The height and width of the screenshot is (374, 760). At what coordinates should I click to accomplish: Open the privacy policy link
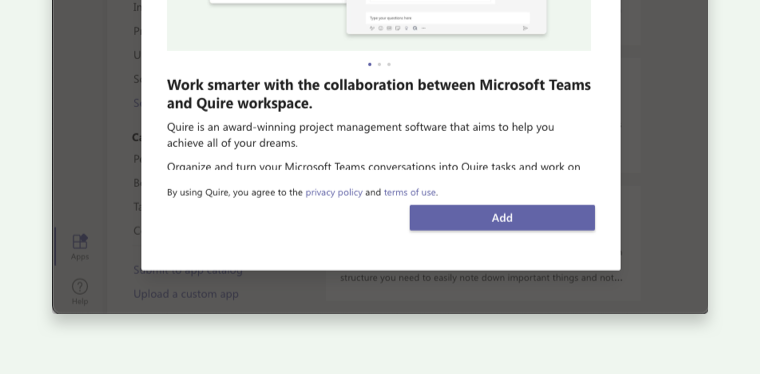(x=334, y=192)
